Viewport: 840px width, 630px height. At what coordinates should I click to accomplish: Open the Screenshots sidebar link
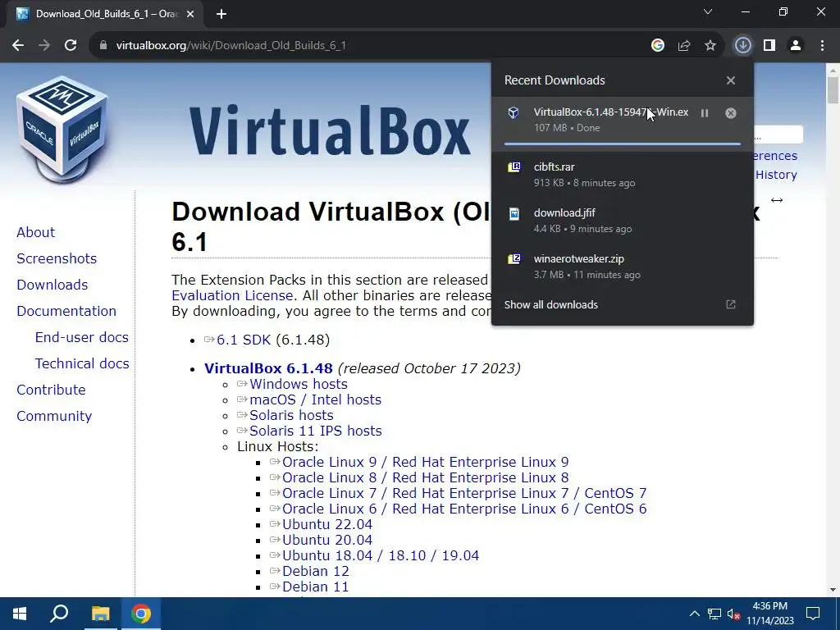tap(57, 258)
